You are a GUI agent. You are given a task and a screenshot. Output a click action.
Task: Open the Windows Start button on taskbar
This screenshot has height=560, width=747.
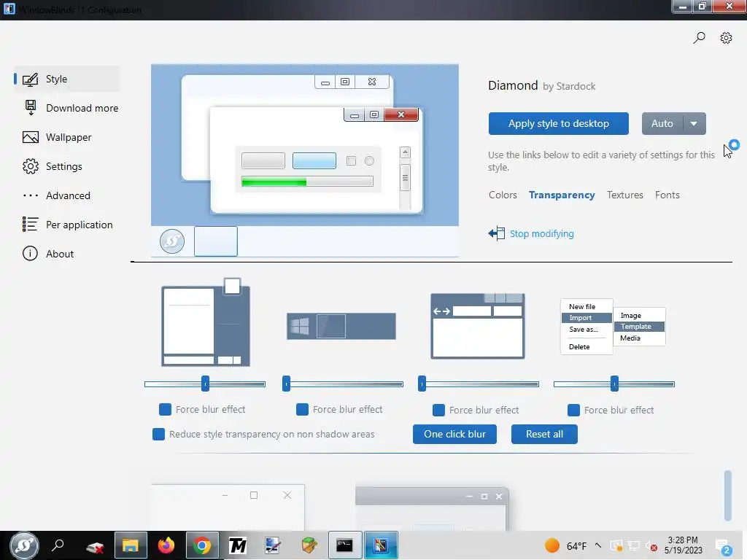24,545
